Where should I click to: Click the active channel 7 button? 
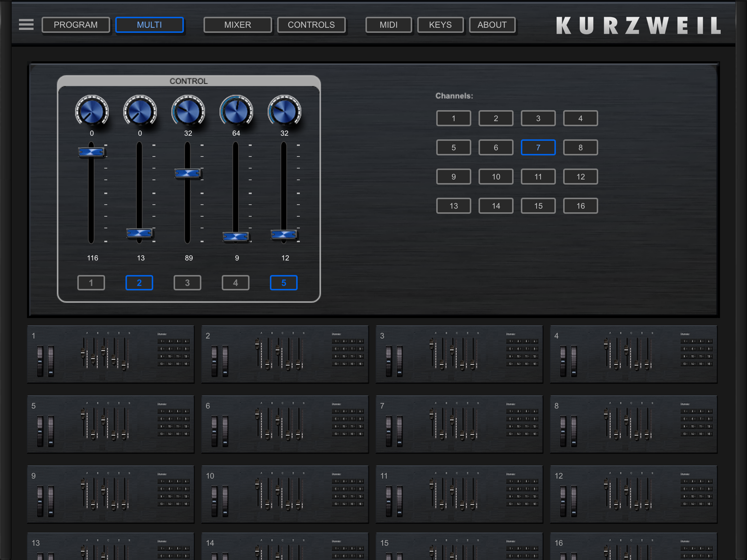click(538, 147)
